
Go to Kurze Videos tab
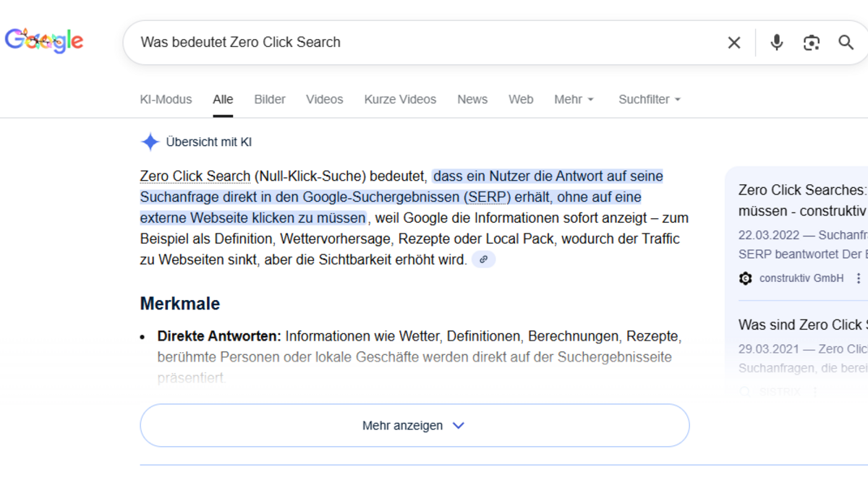(400, 100)
